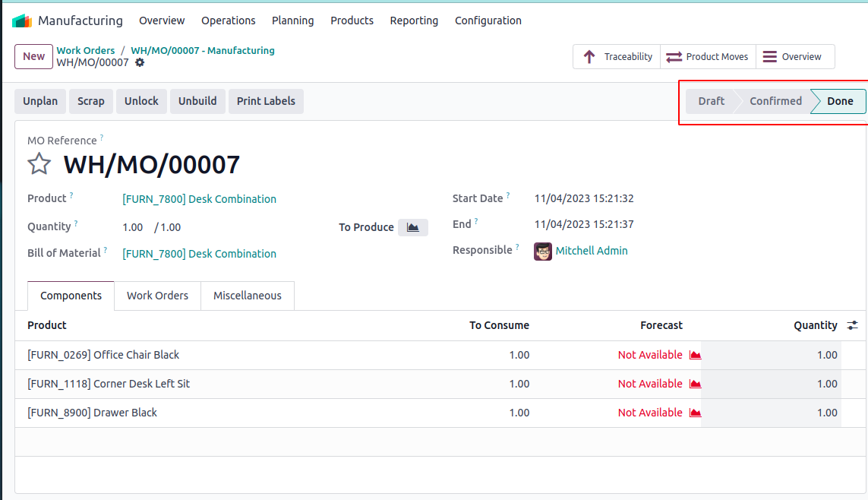This screenshot has height=500, width=868.
Task: Click the Scrap button
Action: coord(91,101)
